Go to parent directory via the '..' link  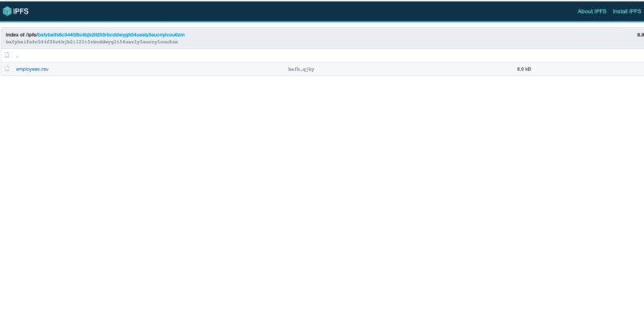[18, 56]
